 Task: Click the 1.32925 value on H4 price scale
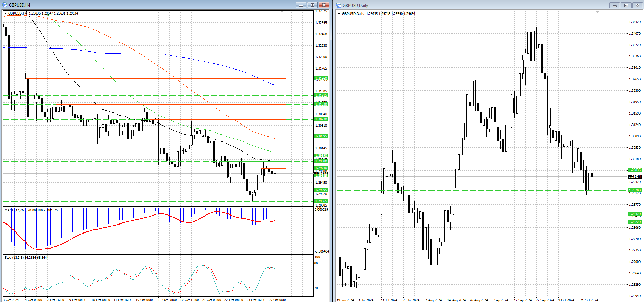pyautogui.click(x=321, y=11)
